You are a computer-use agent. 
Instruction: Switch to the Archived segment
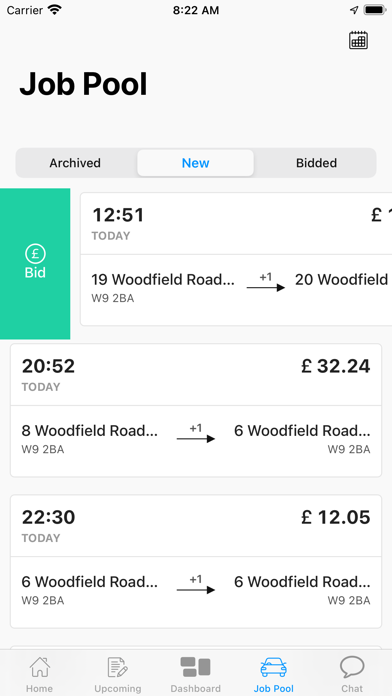[x=75, y=163]
